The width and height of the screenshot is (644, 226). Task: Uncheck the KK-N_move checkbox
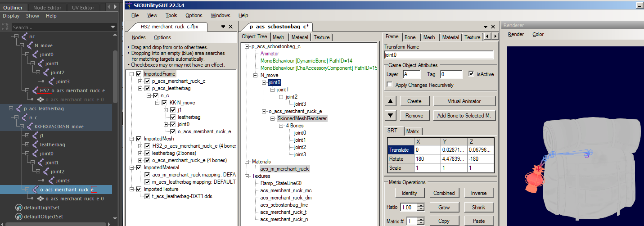(x=164, y=103)
